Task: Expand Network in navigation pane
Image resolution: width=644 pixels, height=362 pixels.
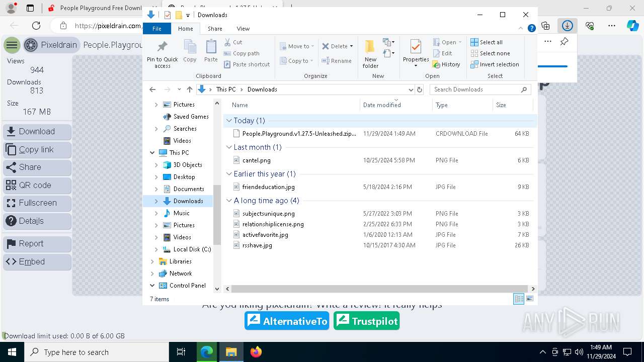Action: coord(152,274)
